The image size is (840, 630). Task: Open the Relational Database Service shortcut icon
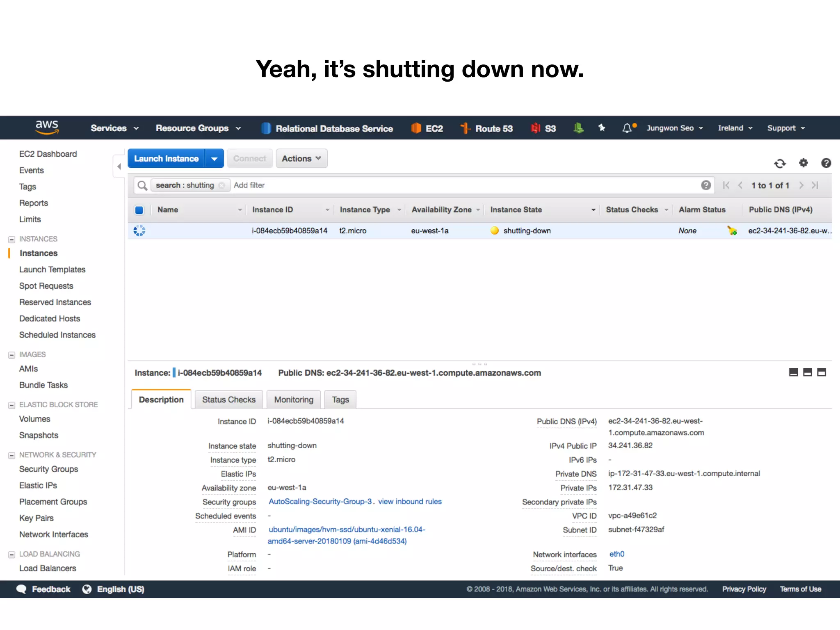click(x=266, y=128)
